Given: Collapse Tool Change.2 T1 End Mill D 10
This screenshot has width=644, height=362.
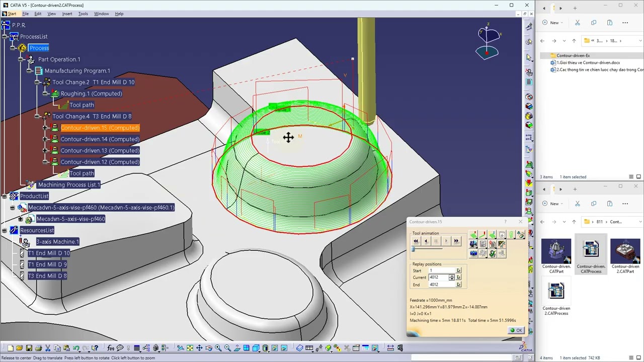Looking at the screenshot, I should point(37,82).
